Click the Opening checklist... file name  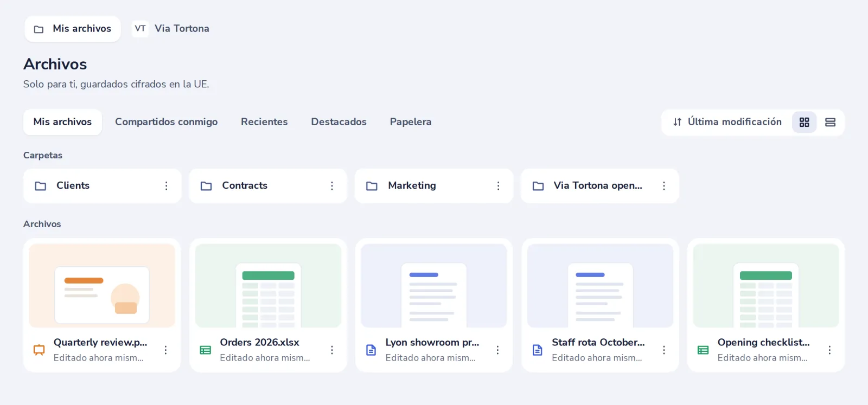(764, 343)
